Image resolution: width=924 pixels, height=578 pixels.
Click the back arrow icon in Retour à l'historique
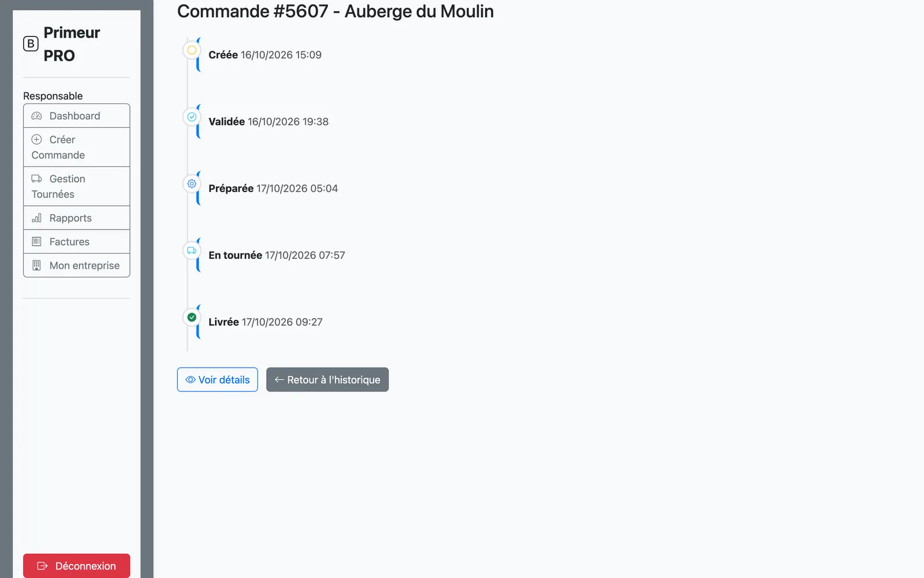[279, 380]
